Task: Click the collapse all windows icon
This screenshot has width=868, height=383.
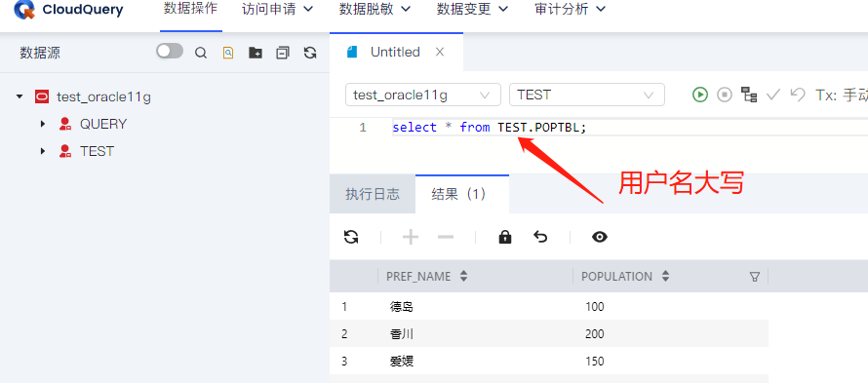Action: pos(283,54)
